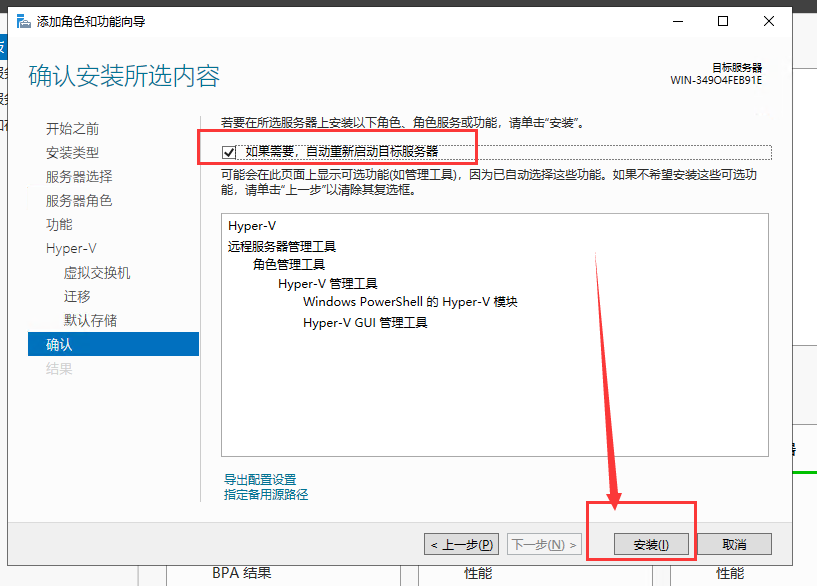Click the 取消 (Cancel) button
Viewport: 817px width, 586px height.
[734, 545]
